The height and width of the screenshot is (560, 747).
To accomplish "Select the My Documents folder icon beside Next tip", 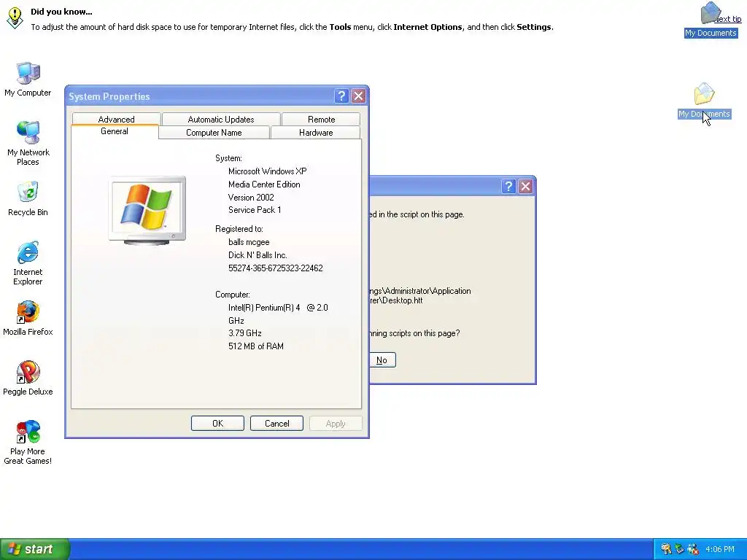I will (711, 20).
